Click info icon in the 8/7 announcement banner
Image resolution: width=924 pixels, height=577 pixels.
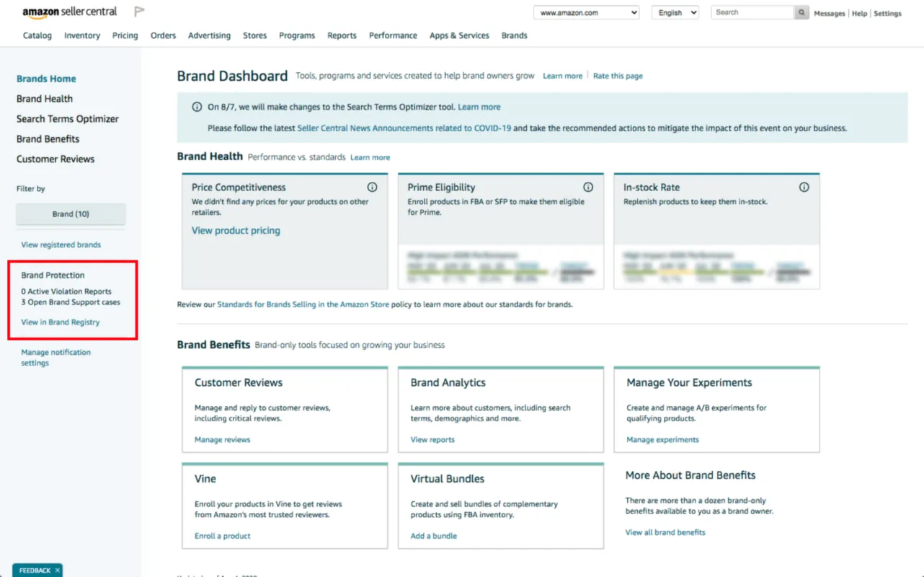[x=197, y=107]
